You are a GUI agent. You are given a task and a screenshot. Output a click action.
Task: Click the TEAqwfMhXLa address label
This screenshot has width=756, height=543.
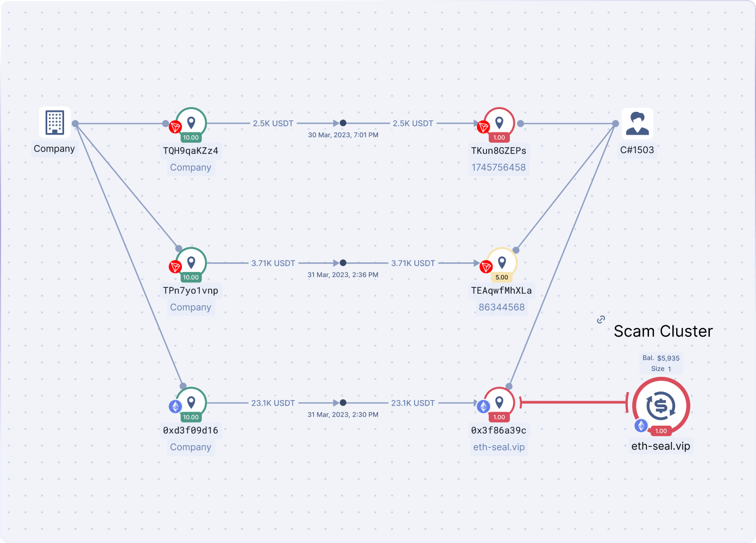(x=502, y=291)
